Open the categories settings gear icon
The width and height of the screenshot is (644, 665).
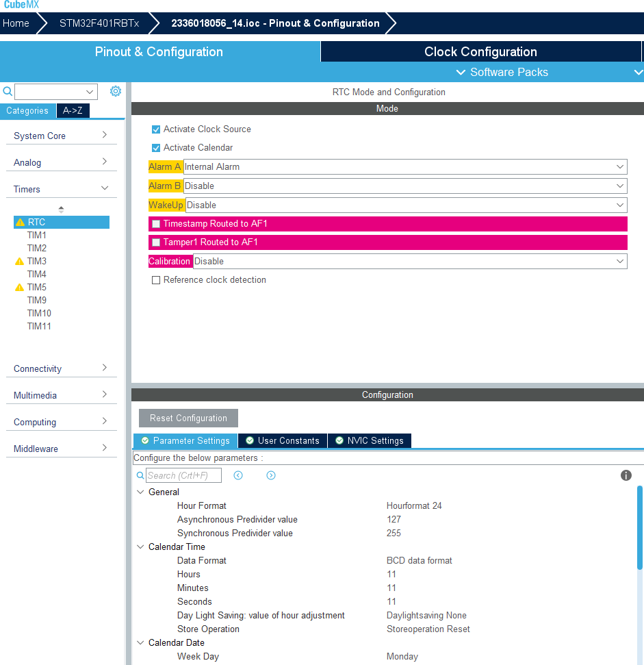pyautogui.click(x=115, y=91)
